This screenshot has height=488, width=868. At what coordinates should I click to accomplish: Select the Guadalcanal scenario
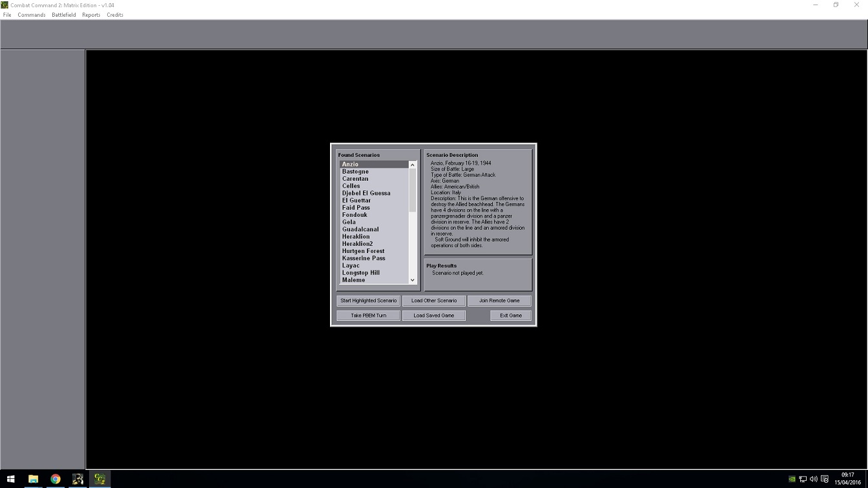374,229
